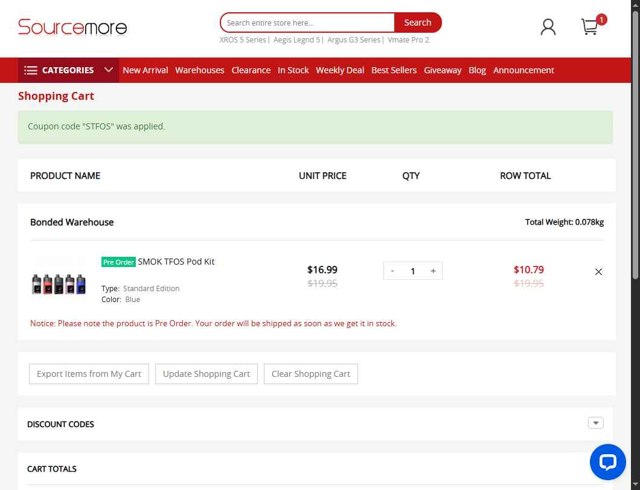This screenshot has height=490, width=640.
Task: Open the Announcement page
Action: click(x=524, y=70)
